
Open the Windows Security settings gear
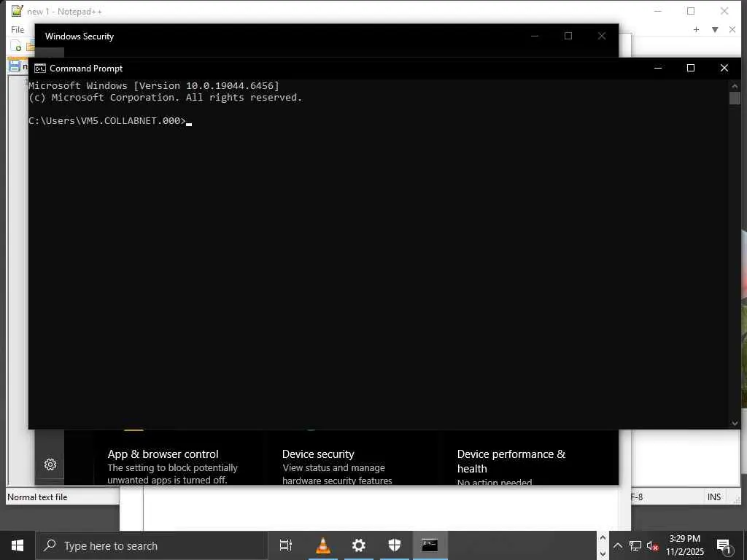[x=50, y=464]
